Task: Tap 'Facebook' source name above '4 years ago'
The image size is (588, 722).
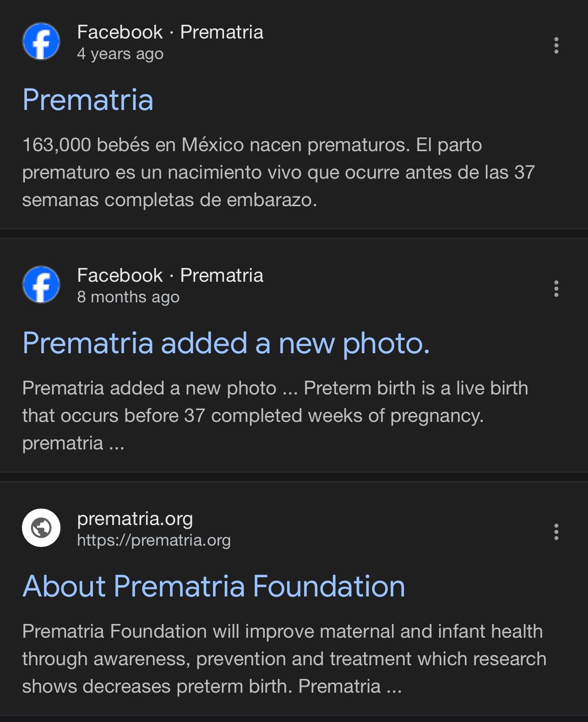Action: click(x=120, y=32)
